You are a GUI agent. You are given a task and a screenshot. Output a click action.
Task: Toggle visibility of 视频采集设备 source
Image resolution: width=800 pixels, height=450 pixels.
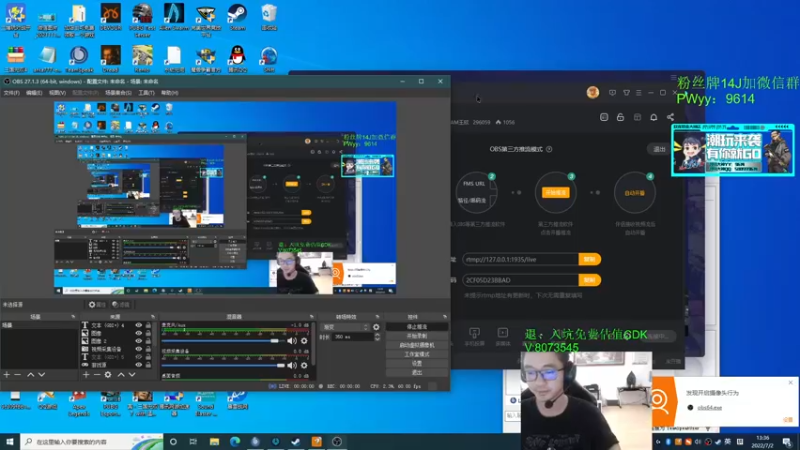point(138,349)
